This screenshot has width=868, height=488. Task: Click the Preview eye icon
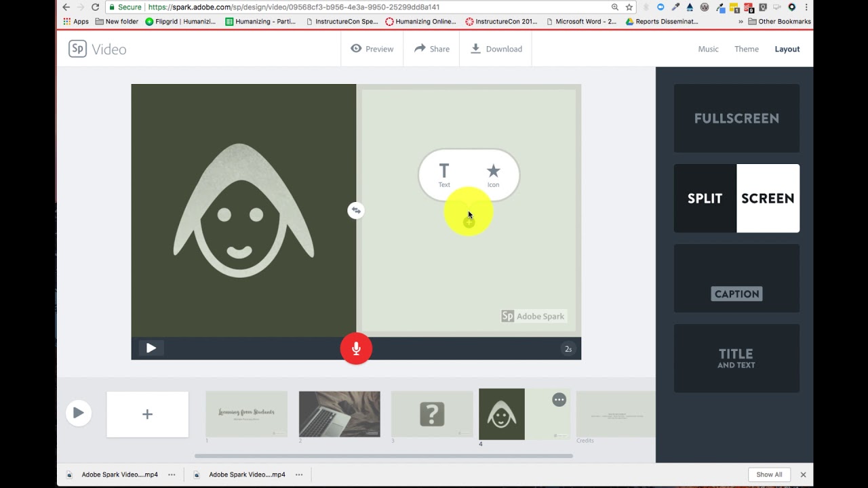coord(355,48)
